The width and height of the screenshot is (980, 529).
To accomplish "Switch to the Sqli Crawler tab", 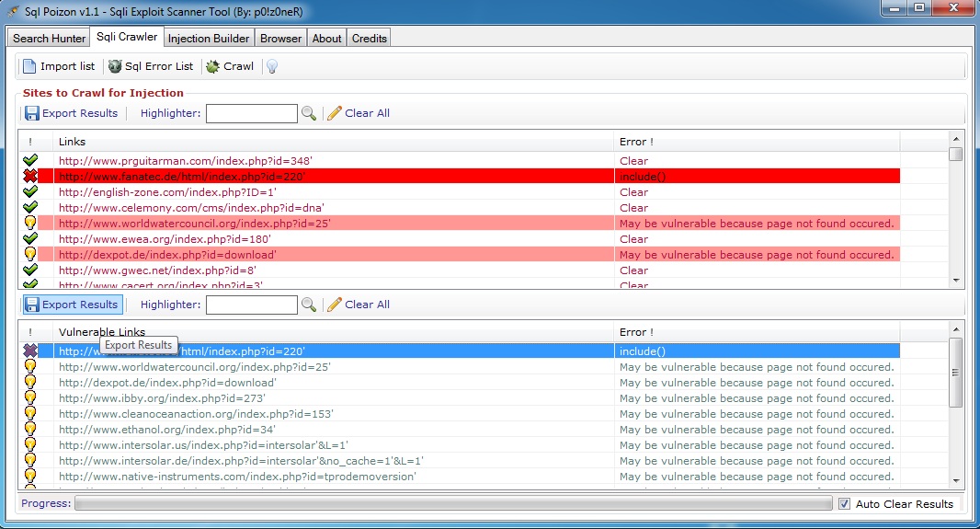I will (x=127, y=36).
